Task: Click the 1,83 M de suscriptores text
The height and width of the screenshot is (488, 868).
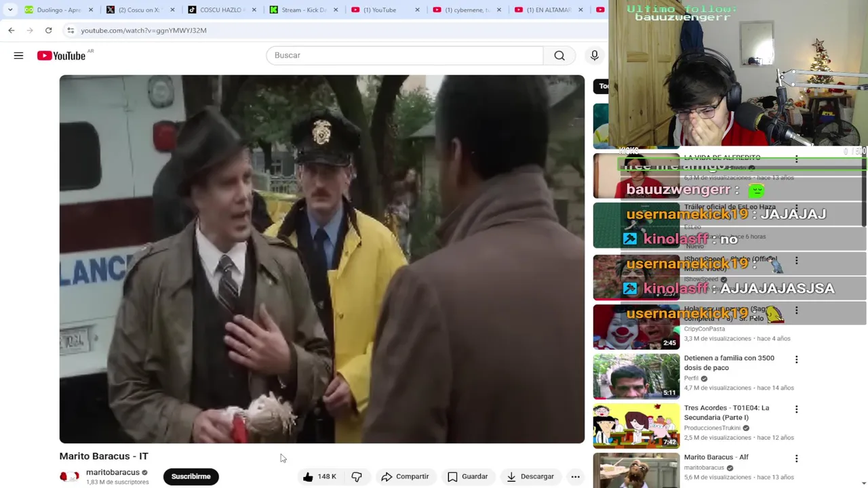Action: (117, 482)
